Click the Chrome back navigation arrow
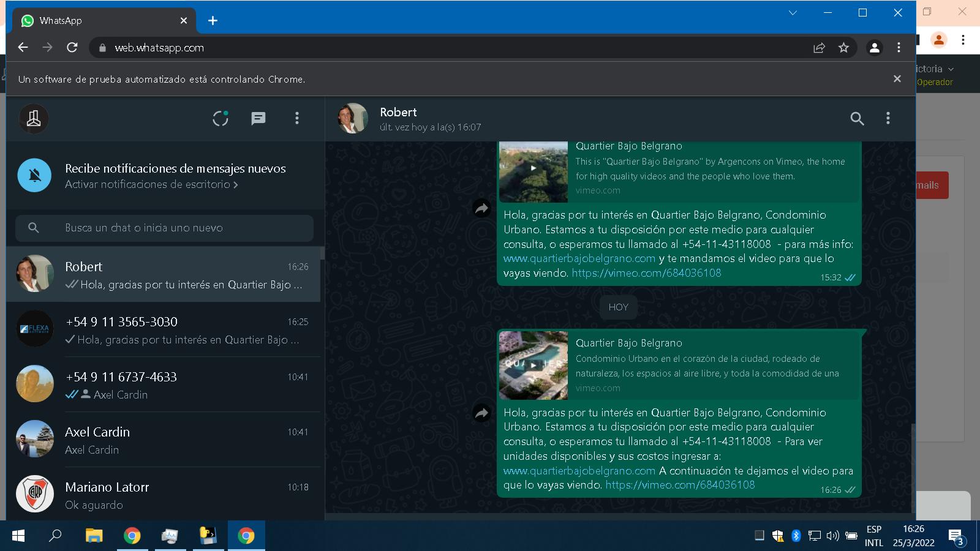The height and width of the screenshot is (551, 980). (x=23, y=47)
